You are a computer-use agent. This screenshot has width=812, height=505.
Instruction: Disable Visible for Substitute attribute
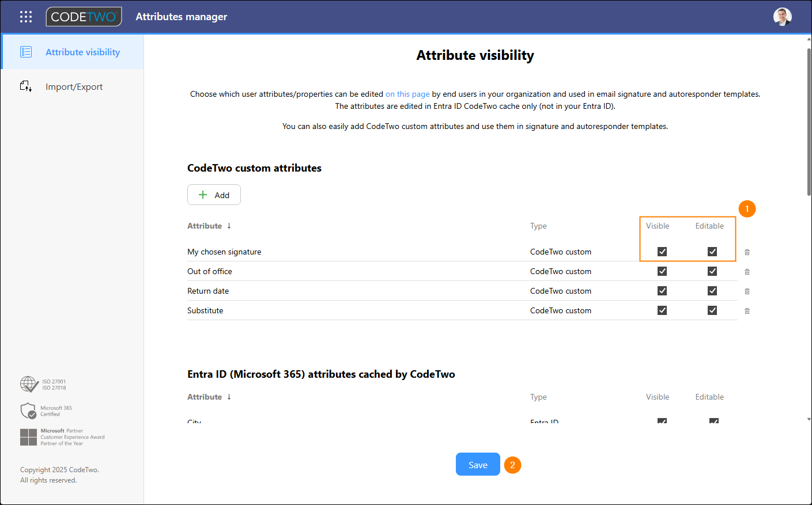662,310
